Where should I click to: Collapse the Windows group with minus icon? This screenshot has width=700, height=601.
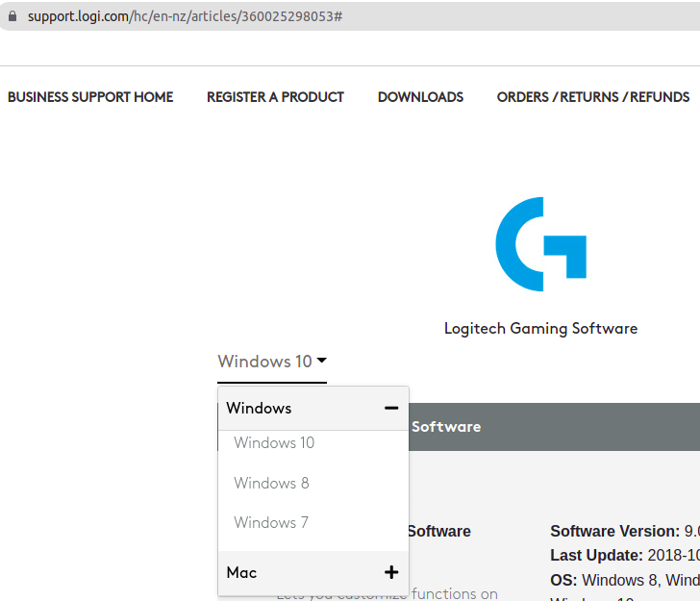(391, 408)
